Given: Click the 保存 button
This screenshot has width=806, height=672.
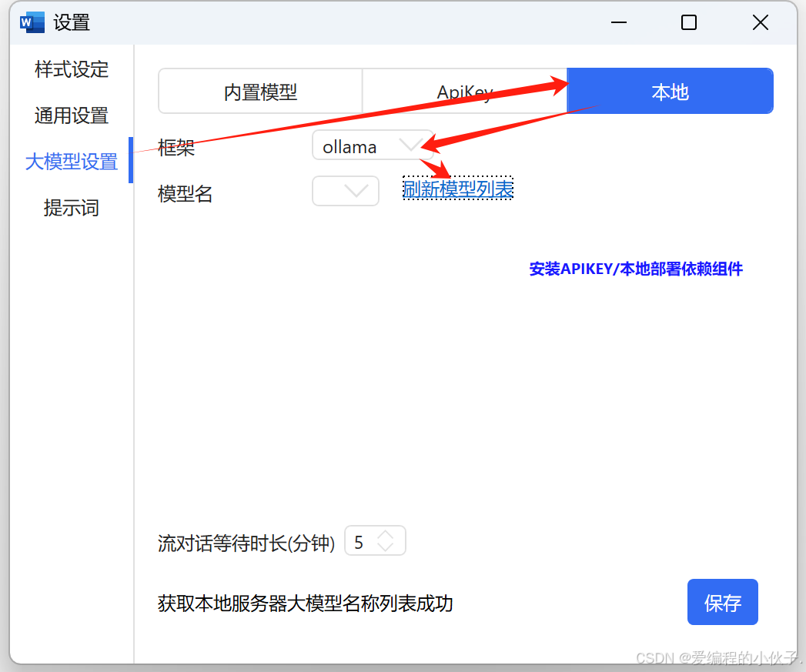Looking at the screenshot, I should 722,601.
